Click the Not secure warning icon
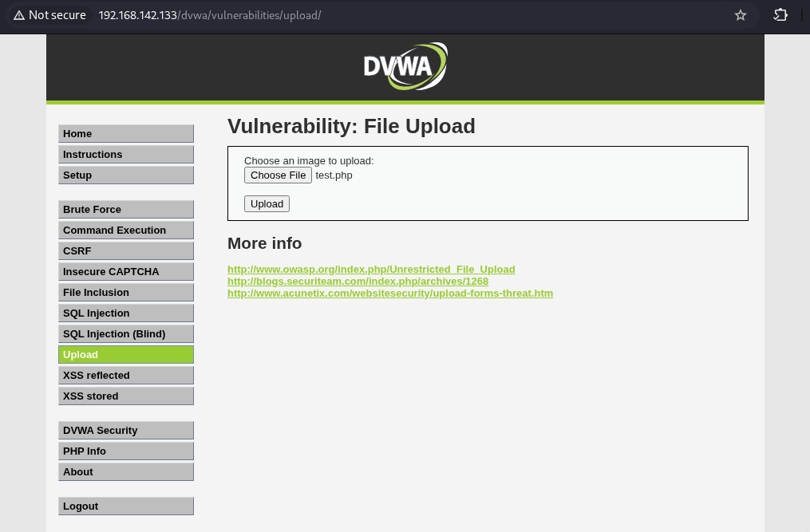 (x=19, y=15)
